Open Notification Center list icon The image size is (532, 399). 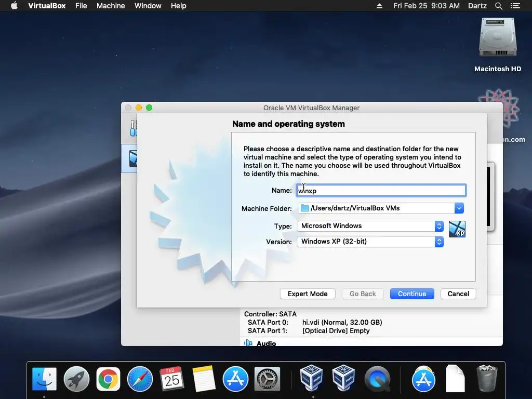coord(515,6)
